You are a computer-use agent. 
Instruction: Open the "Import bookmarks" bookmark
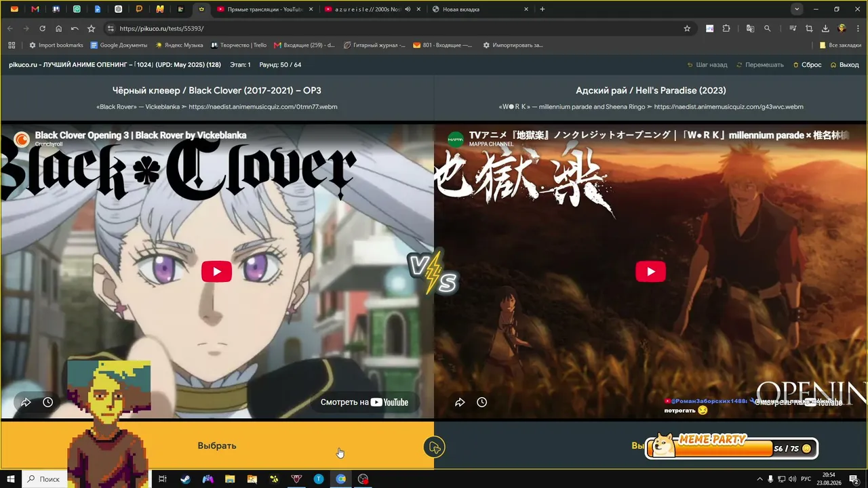pos(56,45)
